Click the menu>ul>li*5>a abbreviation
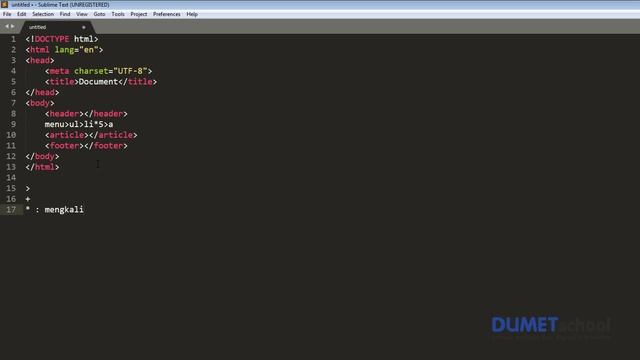This screenshot has height=360, width=640. click(x=79, y=124)
